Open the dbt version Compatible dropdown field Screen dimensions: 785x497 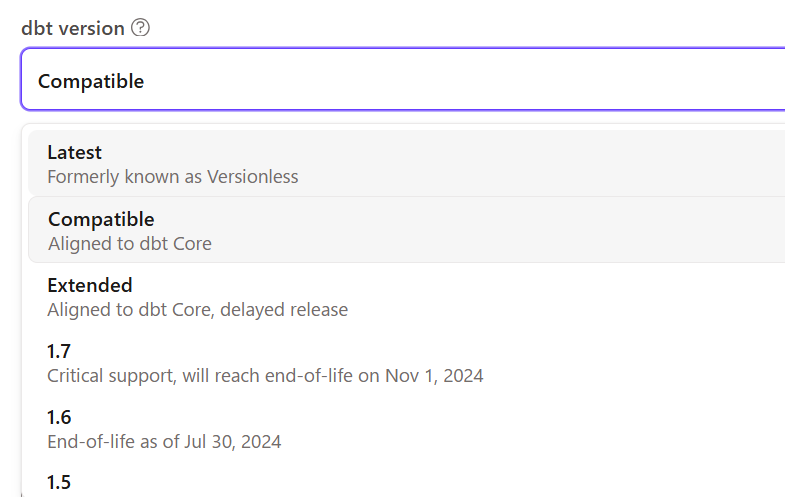[403, 79]
